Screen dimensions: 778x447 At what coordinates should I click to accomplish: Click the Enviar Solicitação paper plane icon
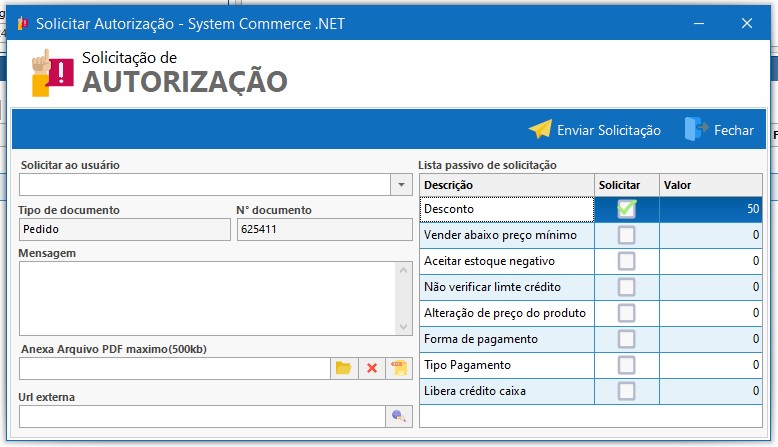click(540, 129)
